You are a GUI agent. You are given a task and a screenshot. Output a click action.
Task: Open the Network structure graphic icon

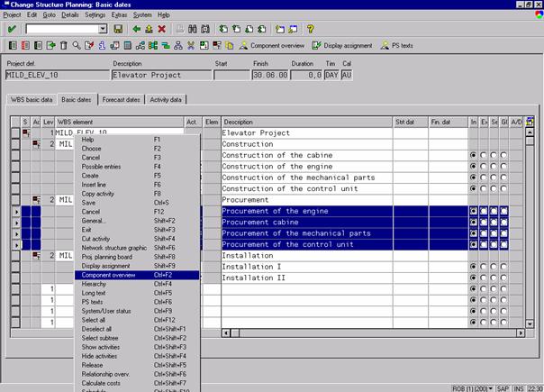141,45
